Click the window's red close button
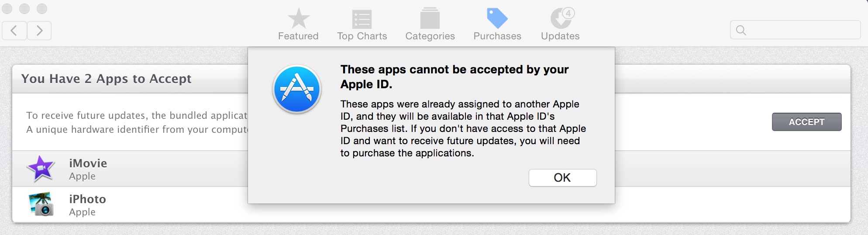This screenshot has height=235, width=868. click(x=7, y=9)
